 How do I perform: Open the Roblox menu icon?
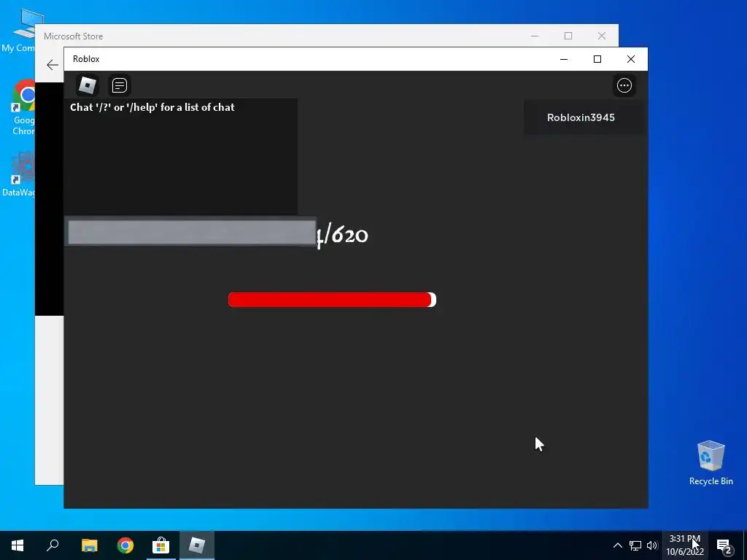pos(88,85)
